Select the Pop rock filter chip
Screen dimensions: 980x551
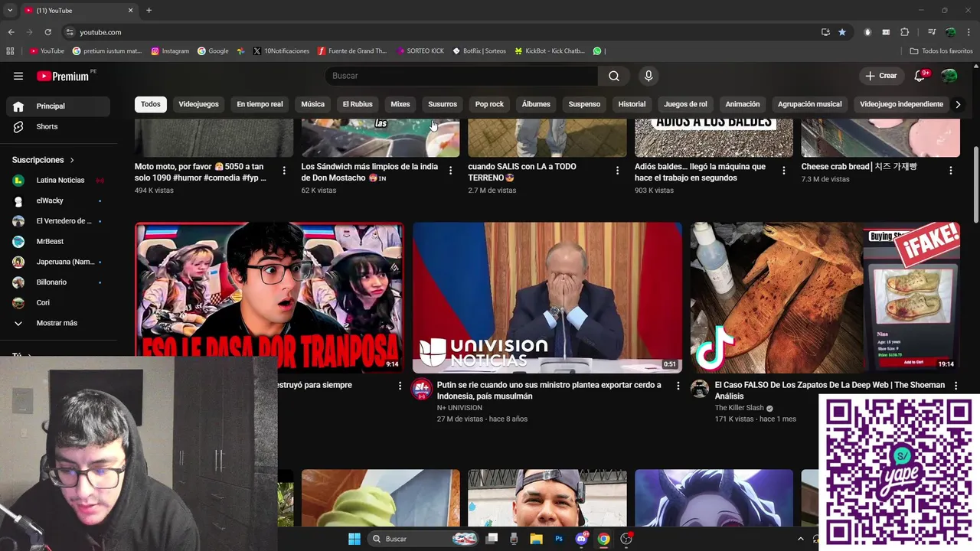point(489,104)
